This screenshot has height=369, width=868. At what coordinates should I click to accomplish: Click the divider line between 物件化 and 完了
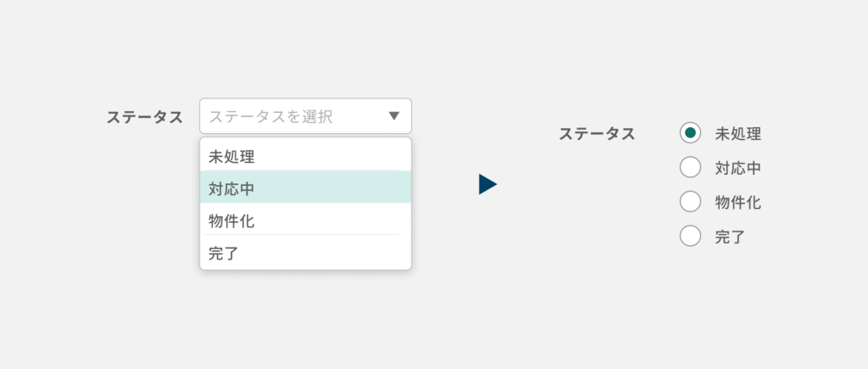303,235
